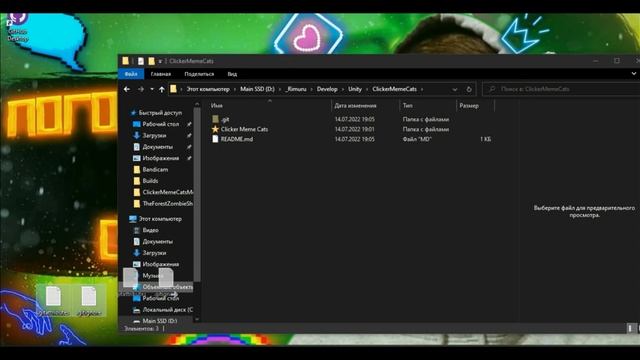Image resolution: width=640 pixels, height=360 pixels.
Task: Open Main SSD (D:) in the sidebar
Action: (160, 321)
